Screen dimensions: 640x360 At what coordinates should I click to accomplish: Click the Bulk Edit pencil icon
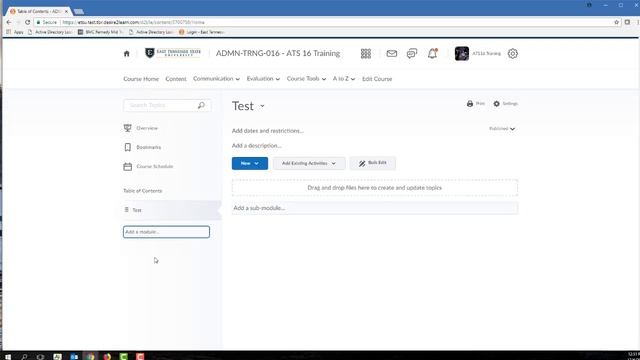pos(362,163)
